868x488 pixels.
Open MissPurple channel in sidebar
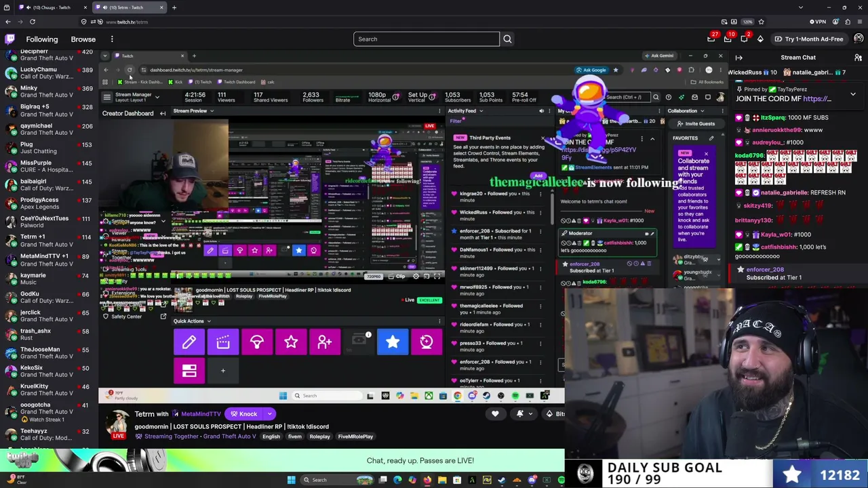tap(49, 166)
